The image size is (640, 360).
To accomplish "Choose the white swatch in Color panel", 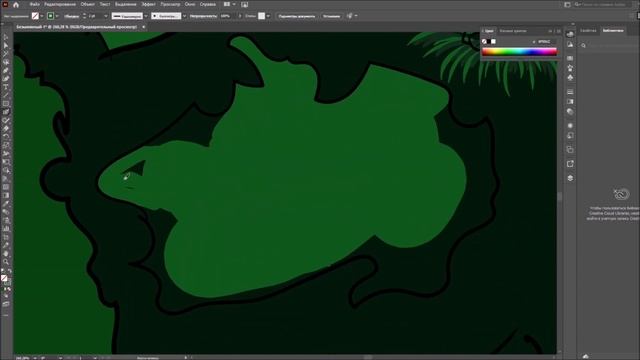I will (x=493, y=42).
